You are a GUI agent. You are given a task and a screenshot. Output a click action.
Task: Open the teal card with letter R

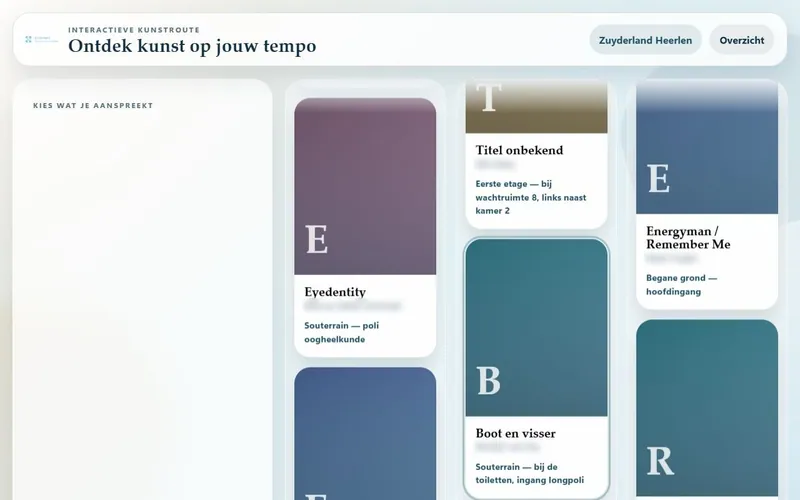(x=707, y=408)
